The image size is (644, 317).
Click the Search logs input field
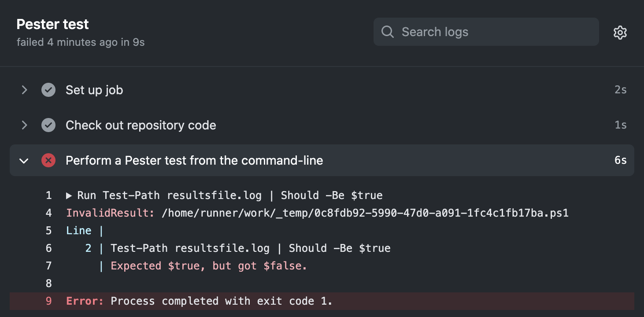click(485, 32)
